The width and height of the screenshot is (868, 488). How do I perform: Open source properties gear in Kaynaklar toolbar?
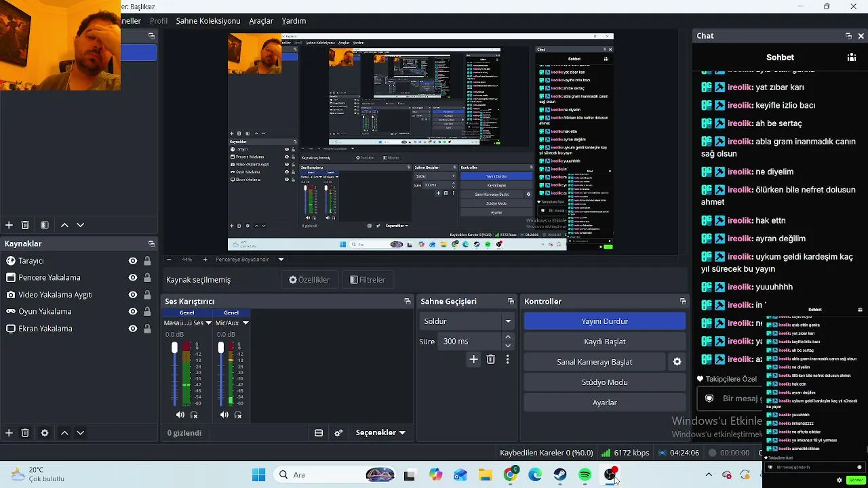click(x=45, y=433)
